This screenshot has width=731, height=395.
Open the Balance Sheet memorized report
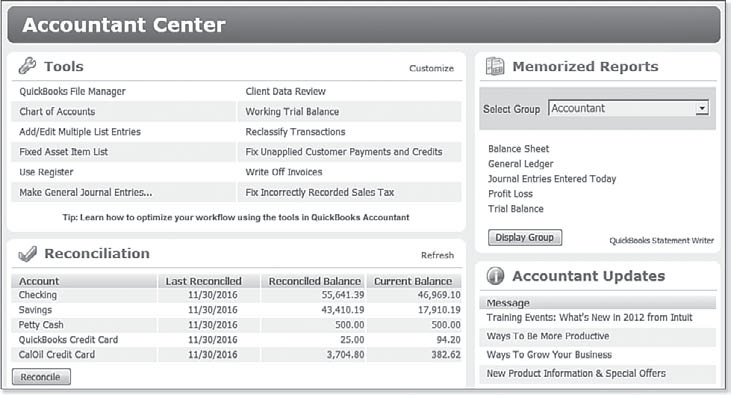pos(518,149)
